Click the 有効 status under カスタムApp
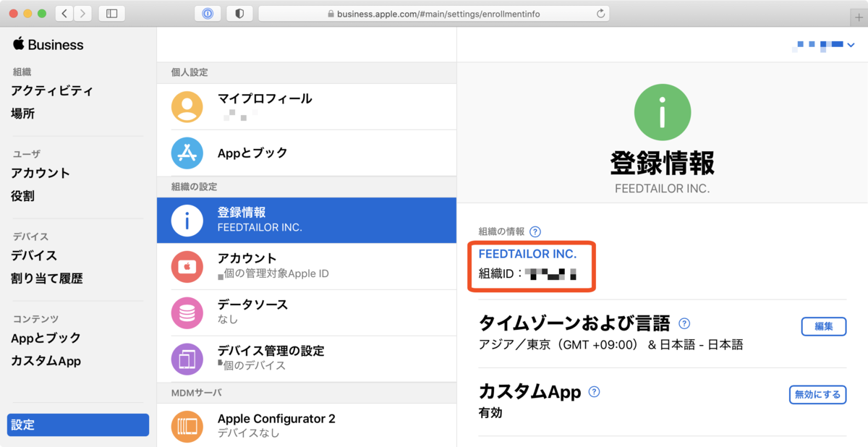The width and height of the screenshot is (868, 447). [x=490, y=413]
